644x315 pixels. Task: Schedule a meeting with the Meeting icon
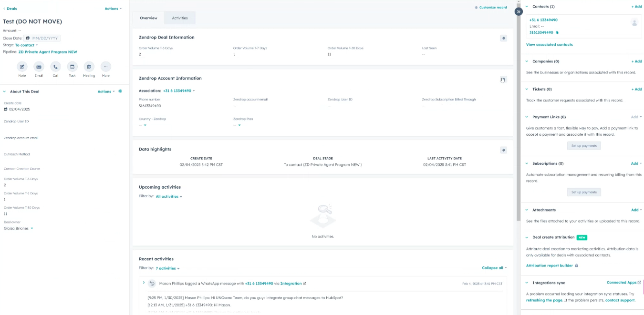pos(89,67)
